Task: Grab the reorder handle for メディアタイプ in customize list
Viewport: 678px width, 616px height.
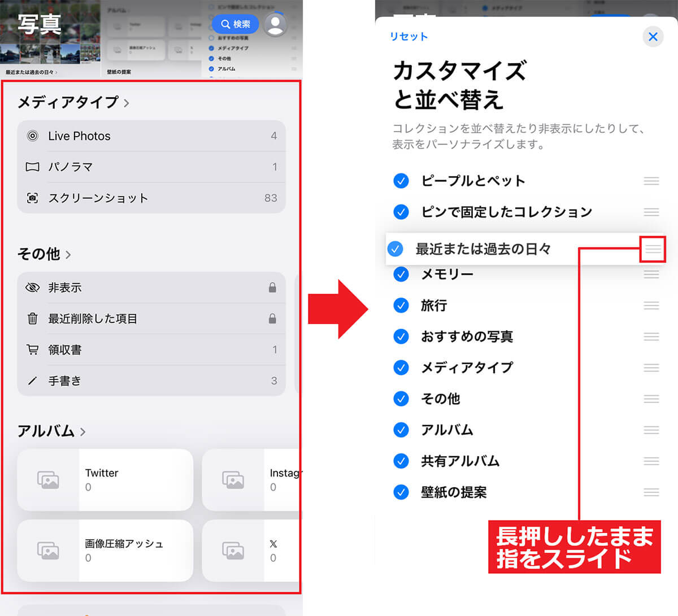Action: click(651, 368)
